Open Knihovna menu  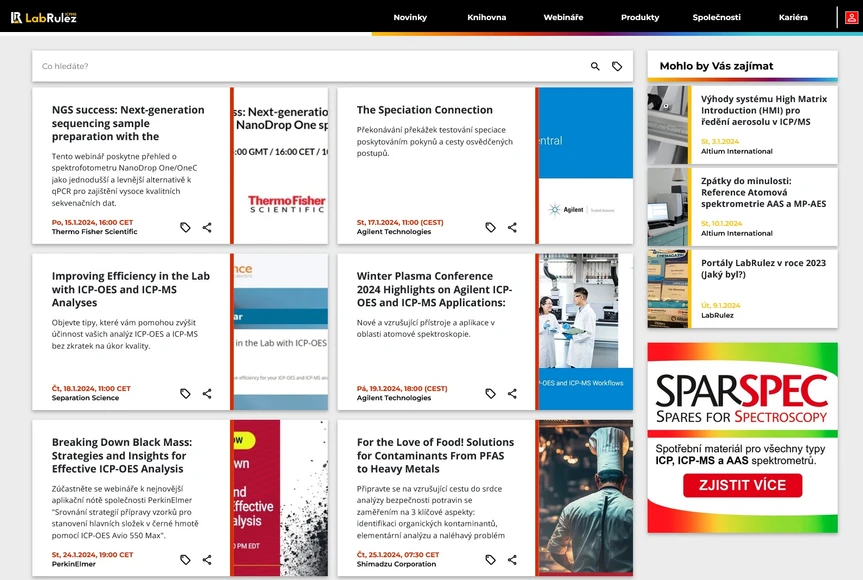coord(487,17)
